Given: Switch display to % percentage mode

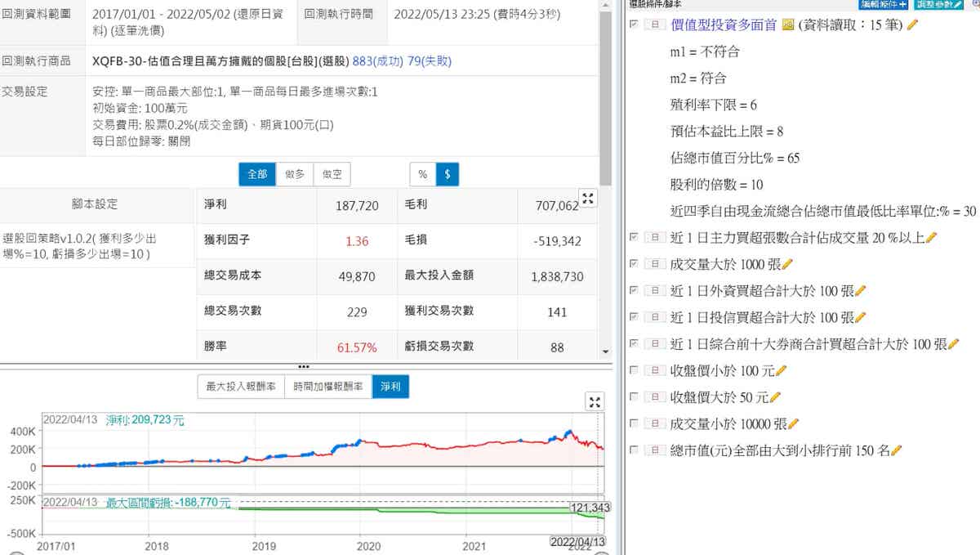Looking at the screenshot, I should tap(422, 174).
